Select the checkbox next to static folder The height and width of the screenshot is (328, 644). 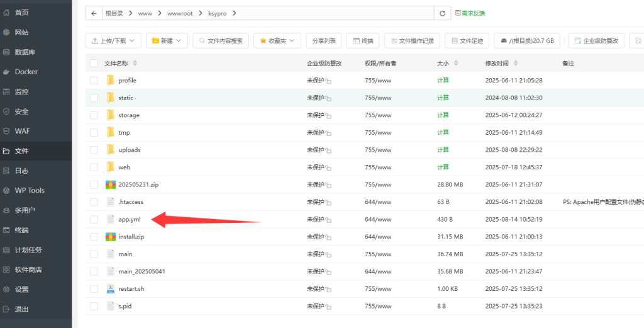pos(94,98)
